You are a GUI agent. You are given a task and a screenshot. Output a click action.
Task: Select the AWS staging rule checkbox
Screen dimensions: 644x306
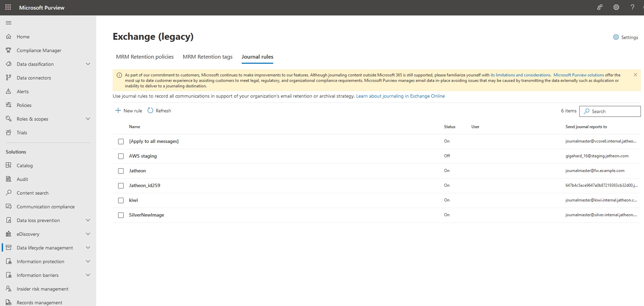click(121, 156)
